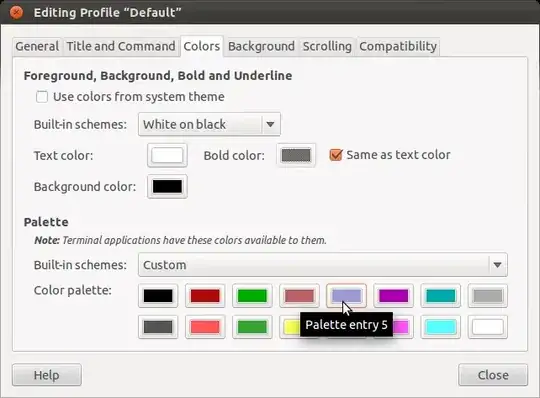Select the Colors tab
This screenshot has height=398, width=540.
click(202, 46)
